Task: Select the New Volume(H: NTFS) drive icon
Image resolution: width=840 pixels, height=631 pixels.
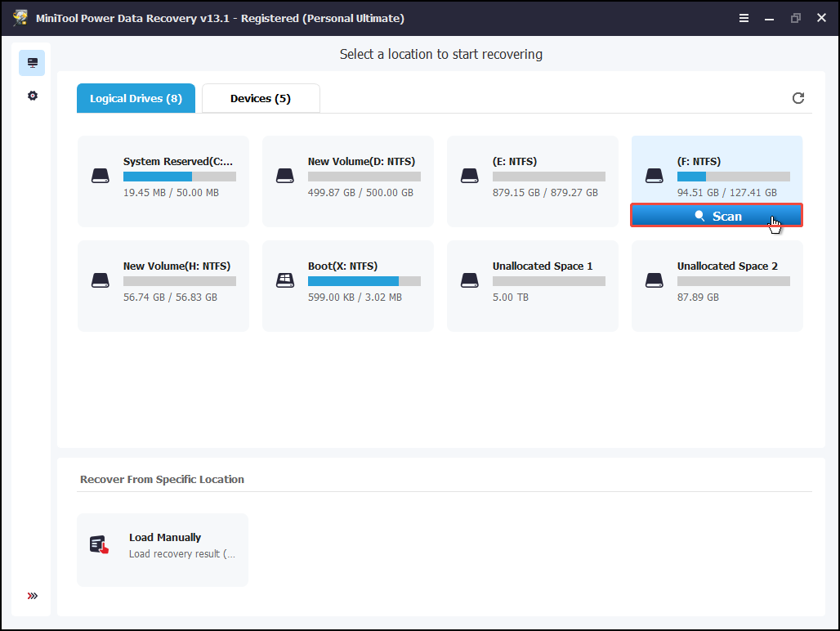Action: click(x=101, y=280)
